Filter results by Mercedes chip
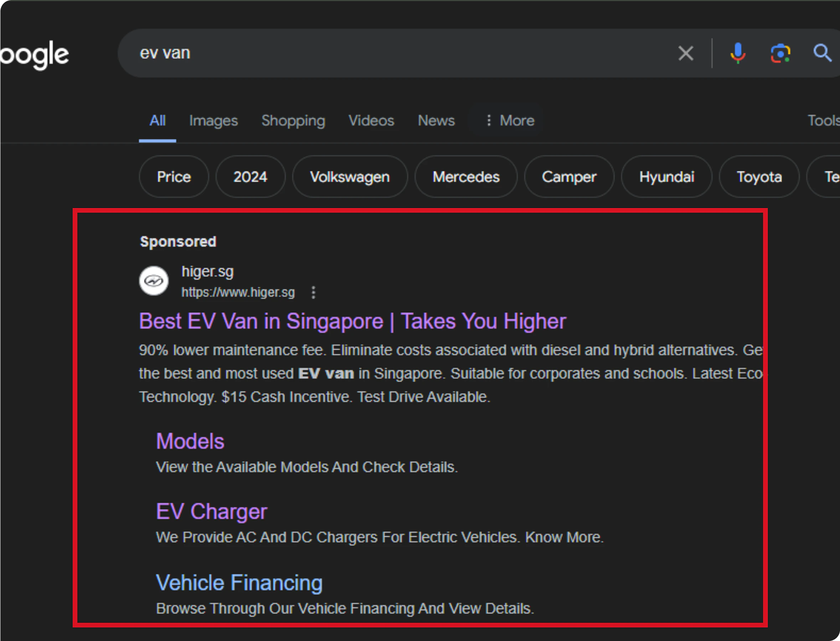 [x=466, y=177]
